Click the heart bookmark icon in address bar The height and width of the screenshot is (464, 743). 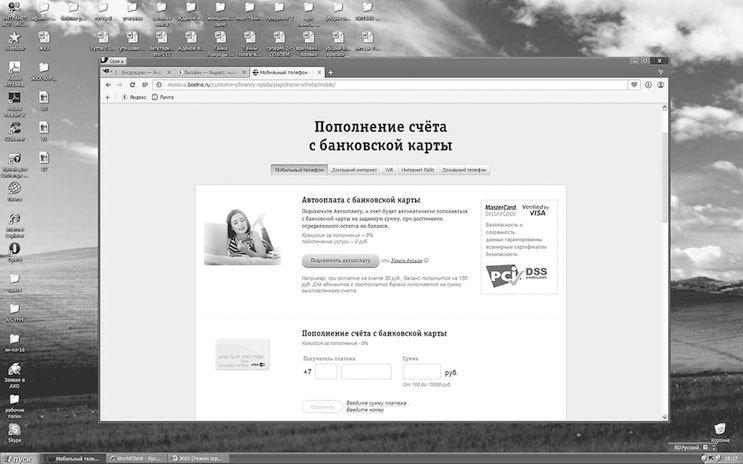635,85
